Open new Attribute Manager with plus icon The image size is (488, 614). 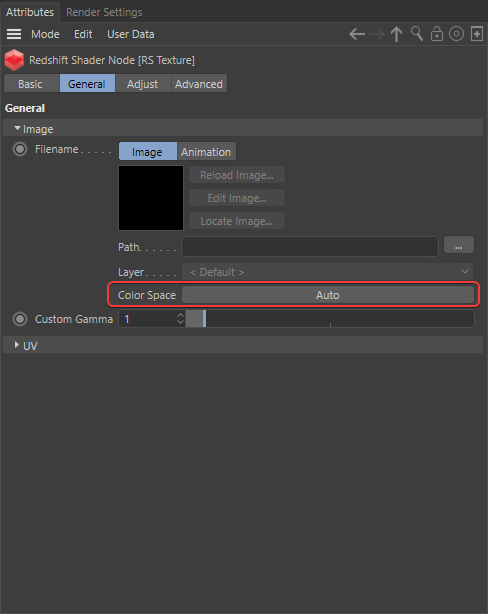click(477, 34)
